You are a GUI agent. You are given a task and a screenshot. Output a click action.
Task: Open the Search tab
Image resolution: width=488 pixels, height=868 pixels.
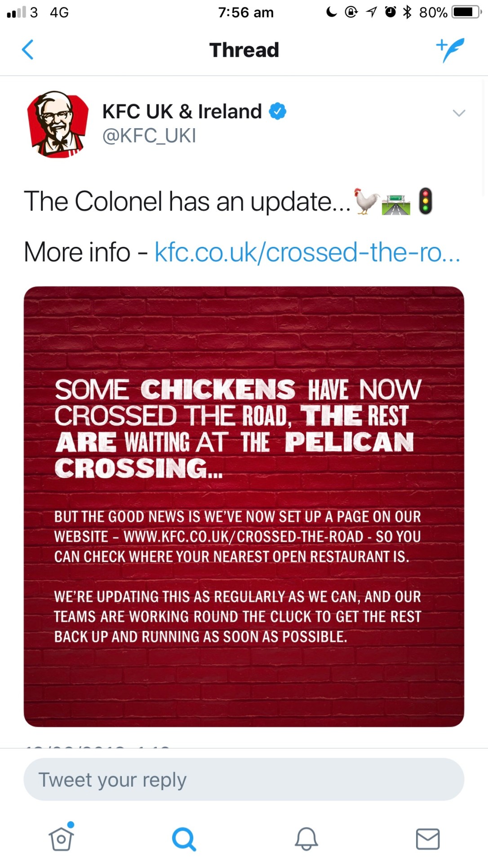click(x=184, y=839)
